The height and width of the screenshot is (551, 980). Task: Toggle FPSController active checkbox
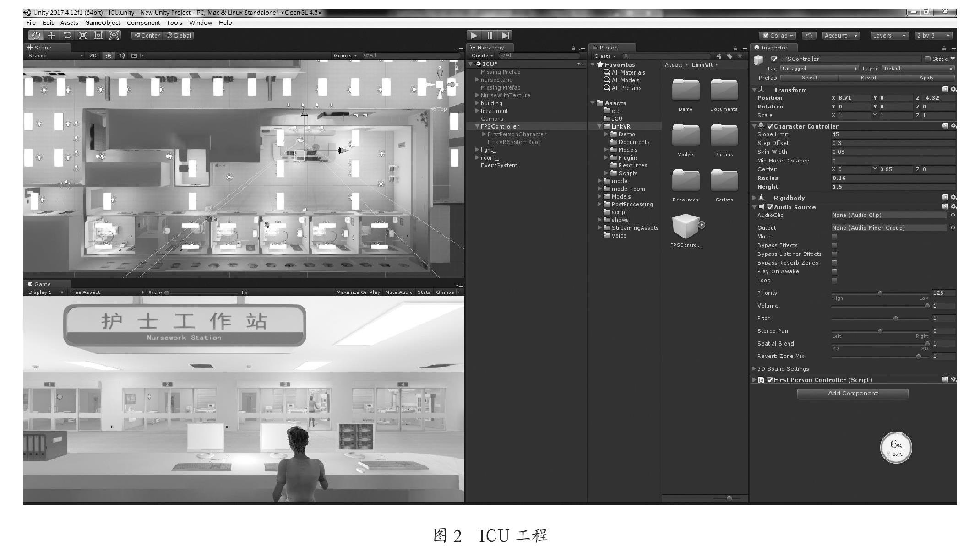774,59
